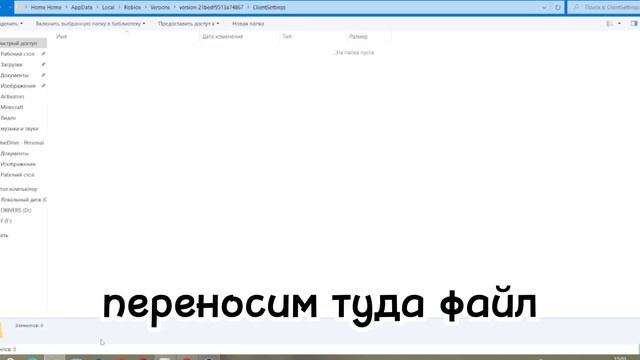The height and width of the screenshot is (360, 640).
Task: Sort by the 'Размер' column header
Action: (x=358, y=36)
